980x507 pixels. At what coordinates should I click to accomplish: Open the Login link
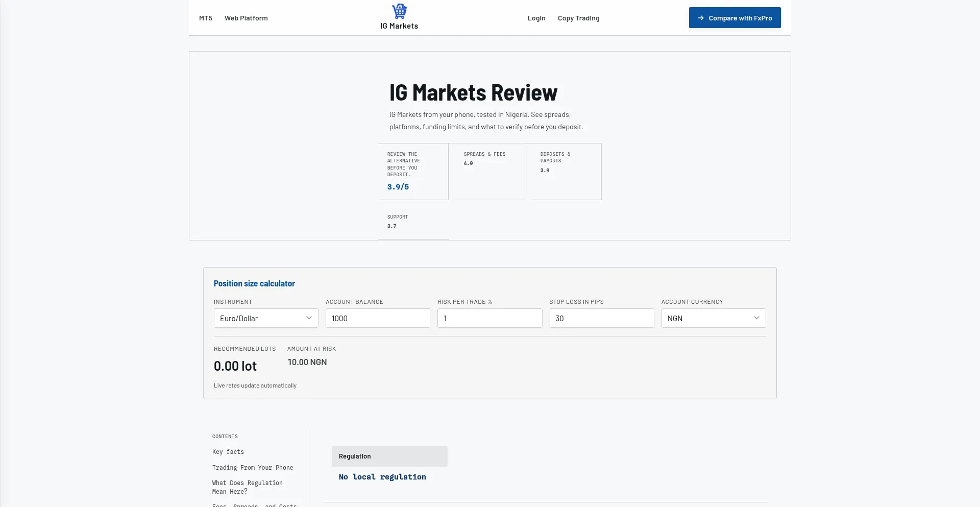(x=536, y=18)
